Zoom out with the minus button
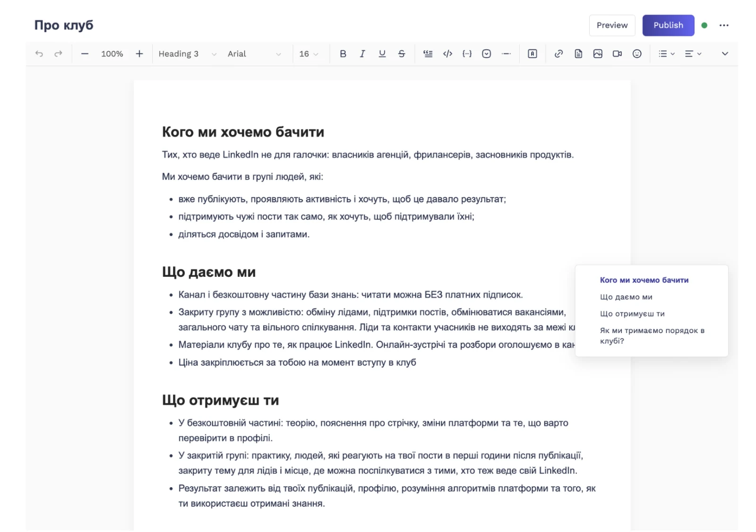Image resolution: width=756 pixels, height=532 pixels. (85, 54)
